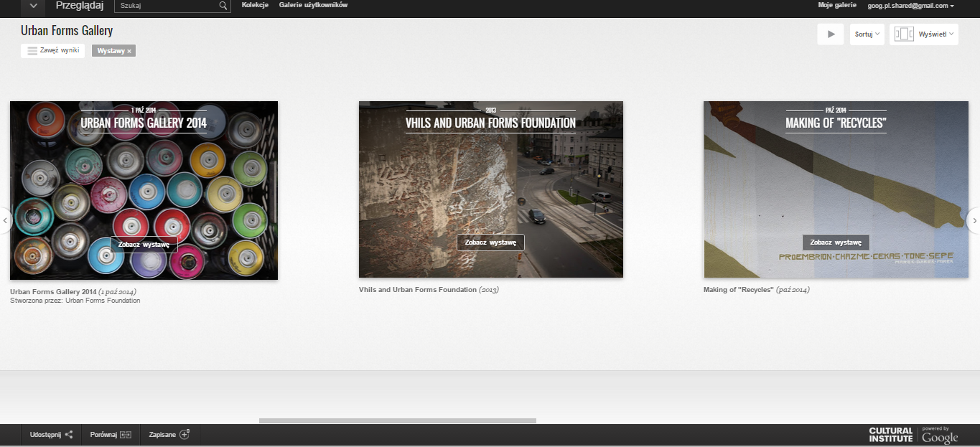
Task: Open the Making of "Recycles" thumbnail
Action: pos(836,189)
